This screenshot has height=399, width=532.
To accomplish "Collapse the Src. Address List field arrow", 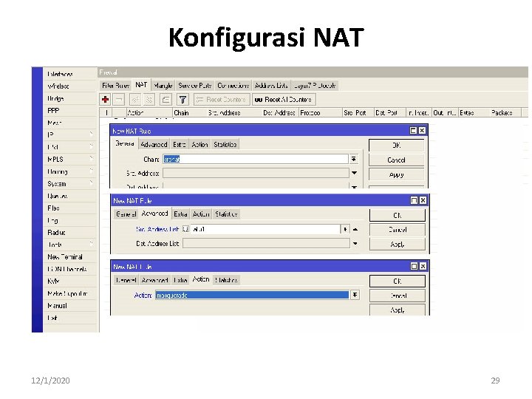I will point(355,229).
